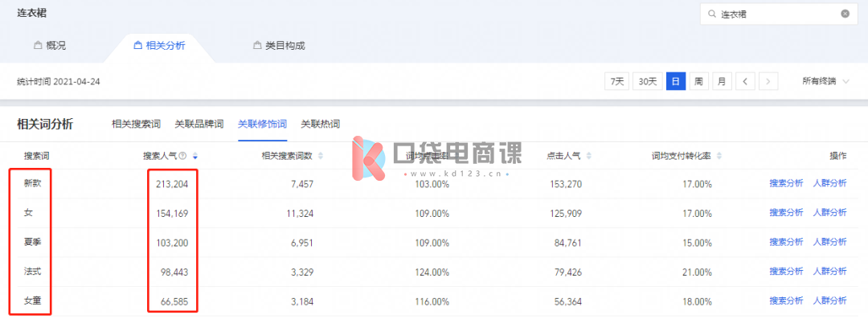Focus the 连衣裙 search input
The height and width of the screenshot is (319, 868).
point(778,14)
